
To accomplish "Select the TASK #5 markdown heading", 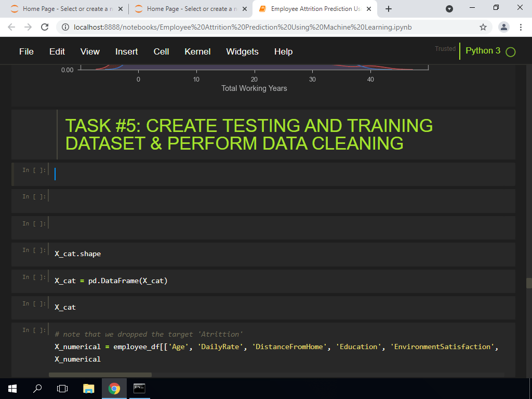I will coord(249,135).
